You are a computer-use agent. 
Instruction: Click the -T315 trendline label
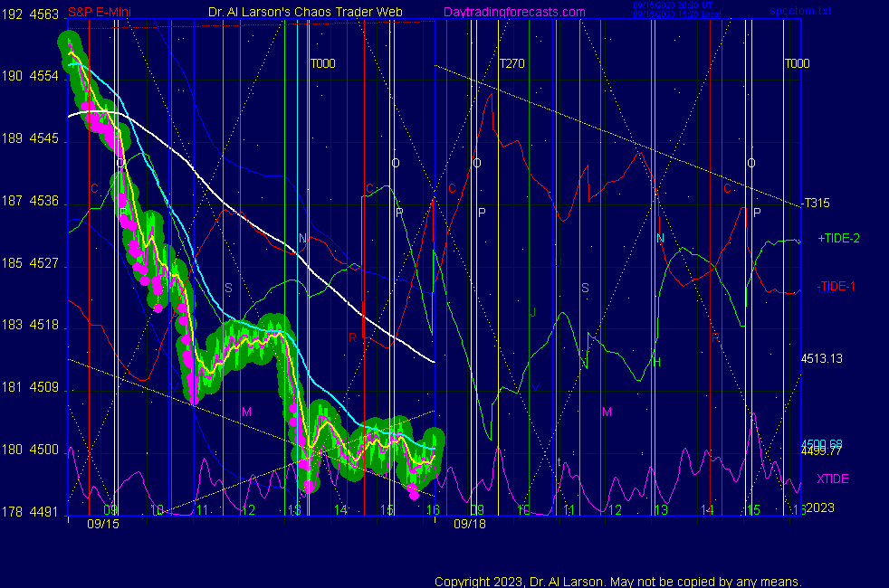point(816,204)
